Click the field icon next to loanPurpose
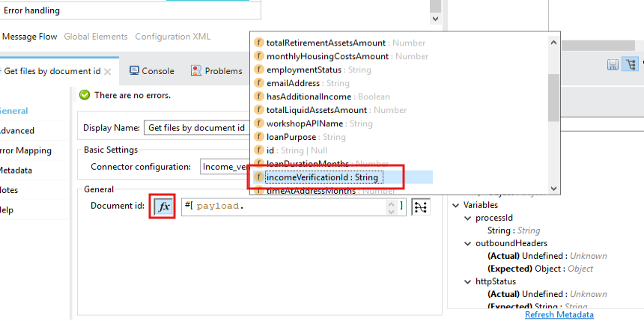The height and width of the screenshot is (321, 644). coord(259,137)
